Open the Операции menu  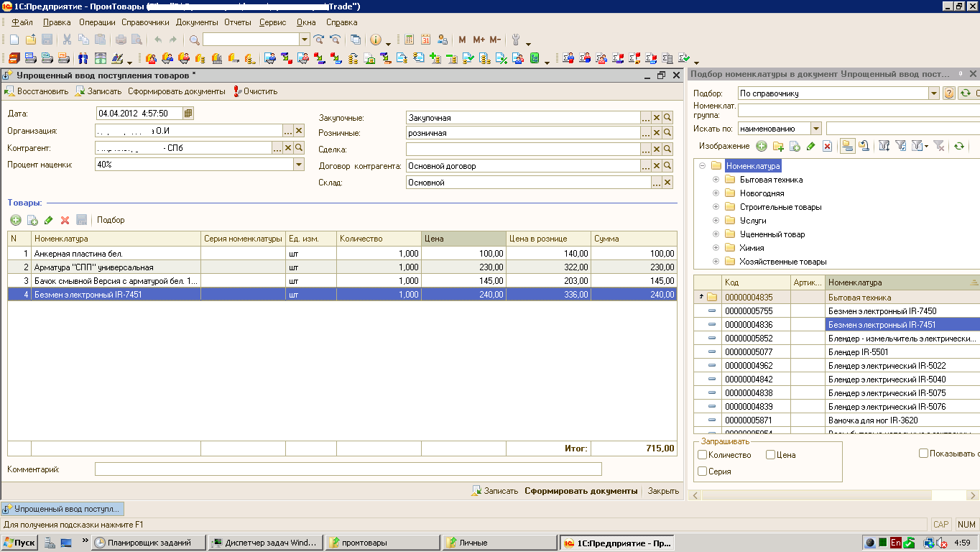click(97, 22)
